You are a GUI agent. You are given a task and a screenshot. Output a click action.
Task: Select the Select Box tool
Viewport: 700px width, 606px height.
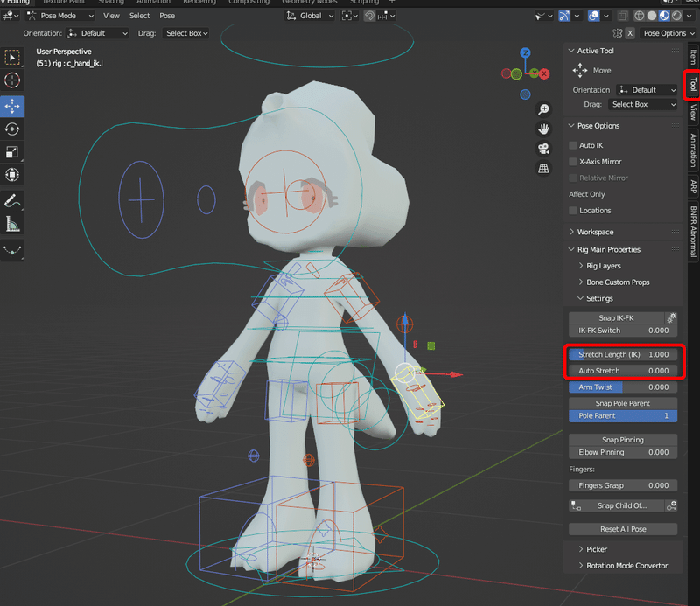tap(12, 58)
